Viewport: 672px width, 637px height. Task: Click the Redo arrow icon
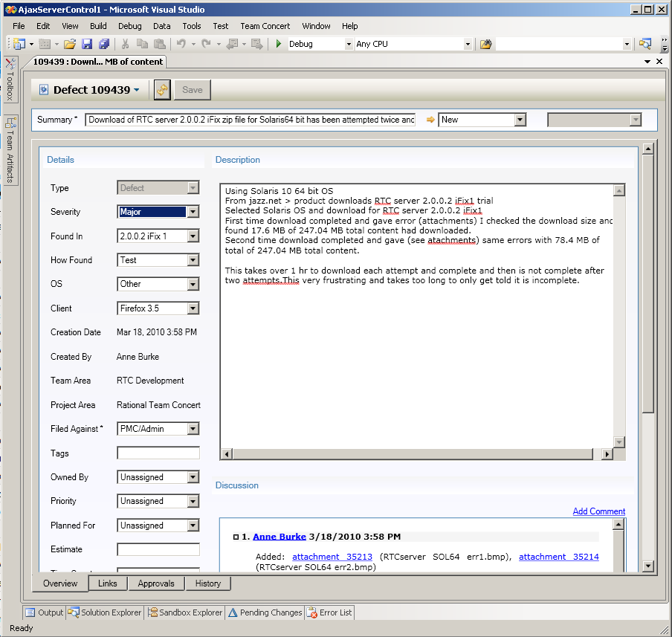point(207,44)
